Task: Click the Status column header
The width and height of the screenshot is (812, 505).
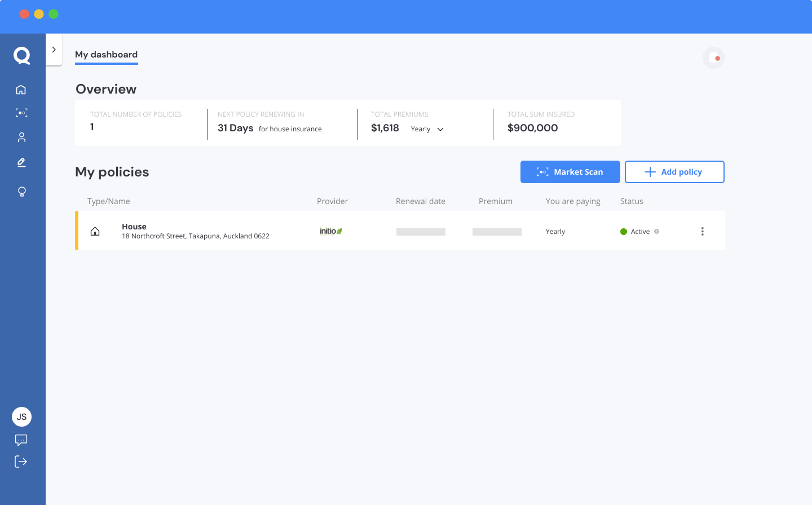Action: click(632, 201)
